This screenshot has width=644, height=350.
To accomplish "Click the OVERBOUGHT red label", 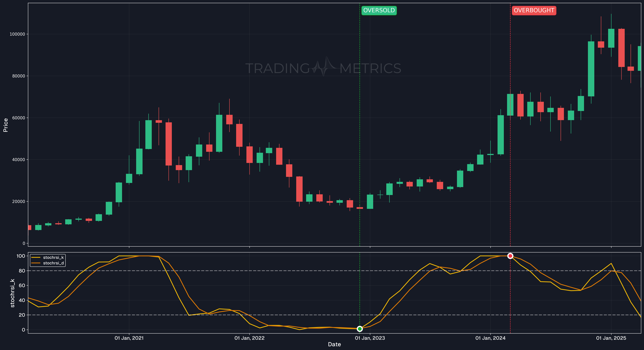I will click(534, 10).
